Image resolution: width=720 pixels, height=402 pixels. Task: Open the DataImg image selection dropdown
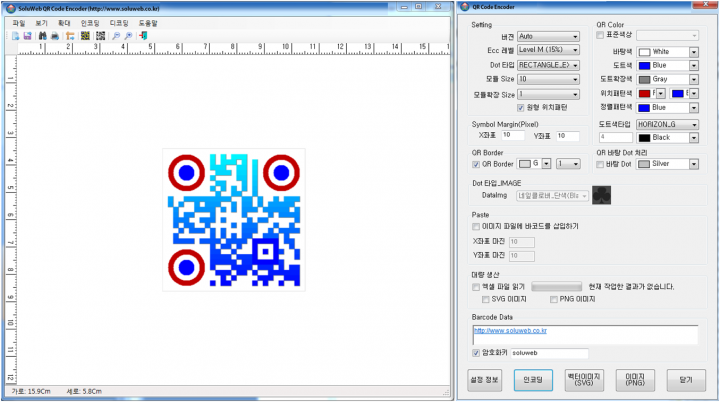coord(552,196)
